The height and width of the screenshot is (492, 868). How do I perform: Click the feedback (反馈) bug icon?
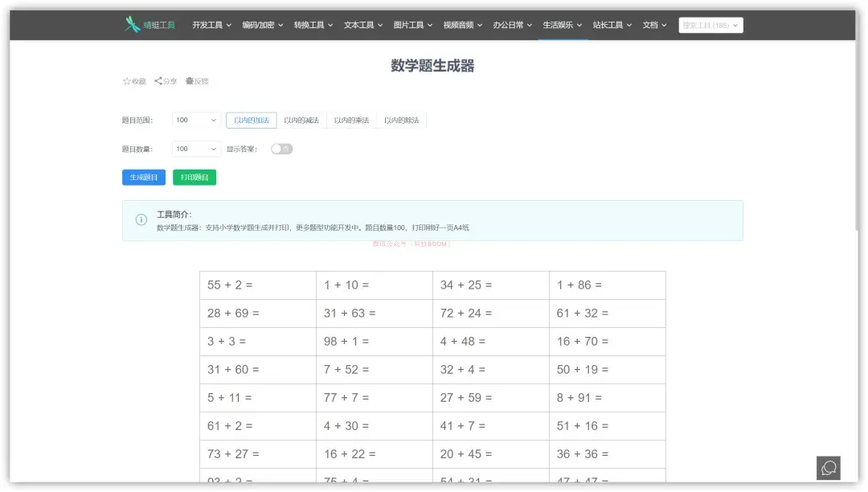(190, 81)
